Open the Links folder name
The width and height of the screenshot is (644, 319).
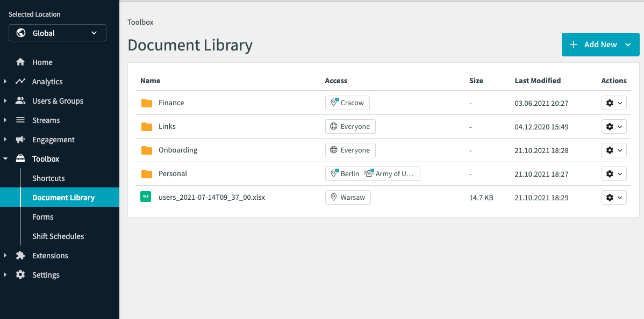pos(167,126)
